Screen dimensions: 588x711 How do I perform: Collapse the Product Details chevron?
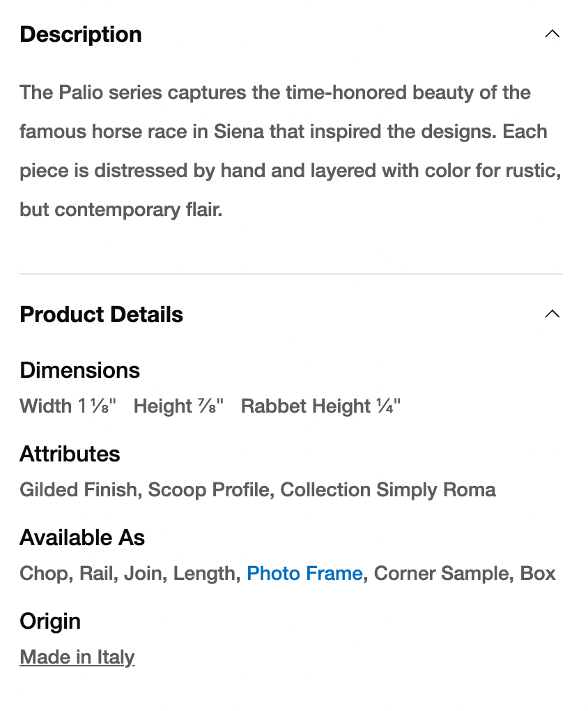coord(552,314)
